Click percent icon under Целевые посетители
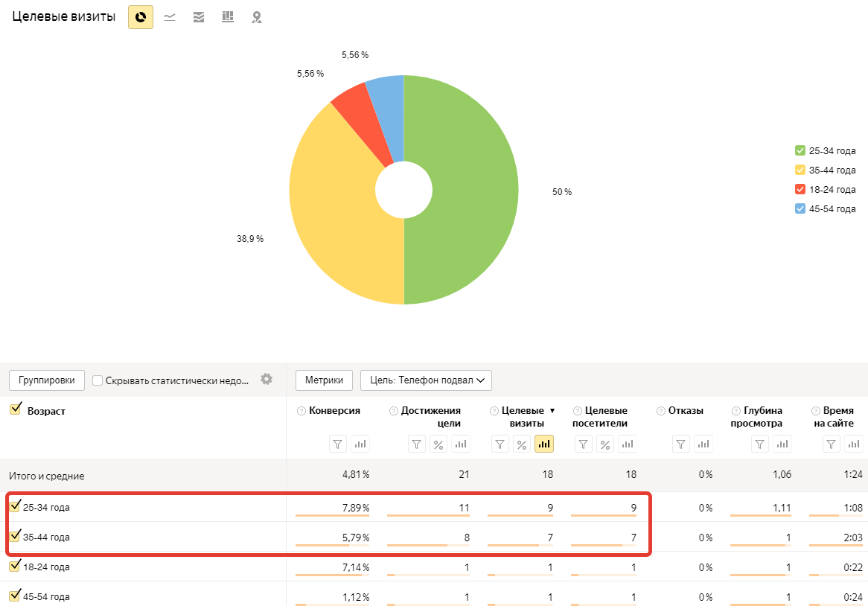This screenshot has width=868, height=606. click(x=605, y=444)
